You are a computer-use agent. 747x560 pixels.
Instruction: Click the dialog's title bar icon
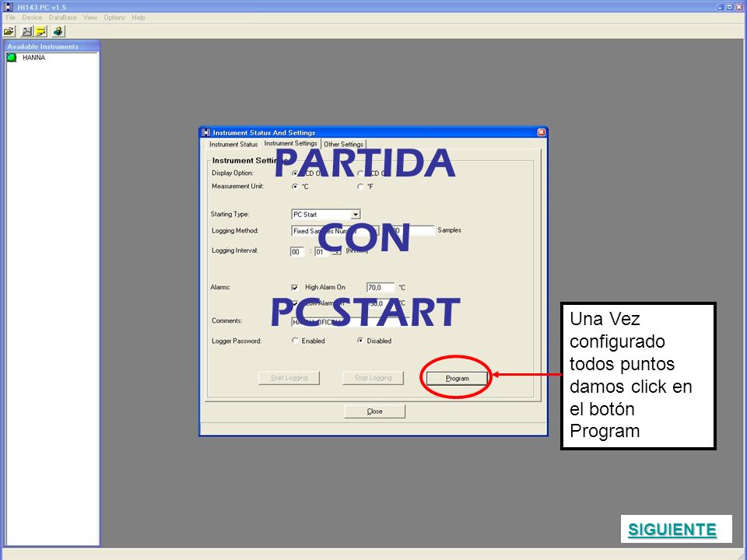click(205, 132)
